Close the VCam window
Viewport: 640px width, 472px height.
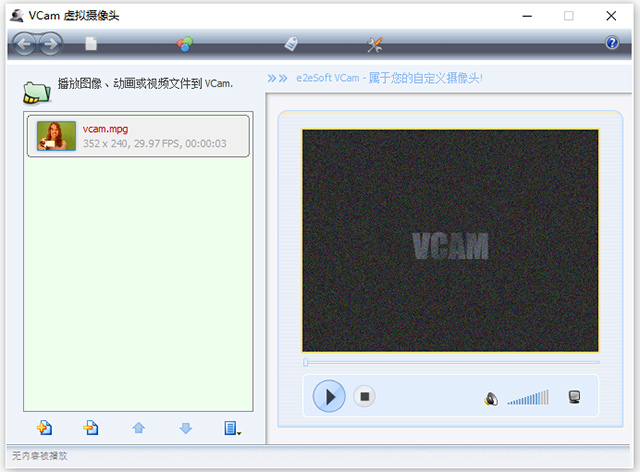point(611,16)
